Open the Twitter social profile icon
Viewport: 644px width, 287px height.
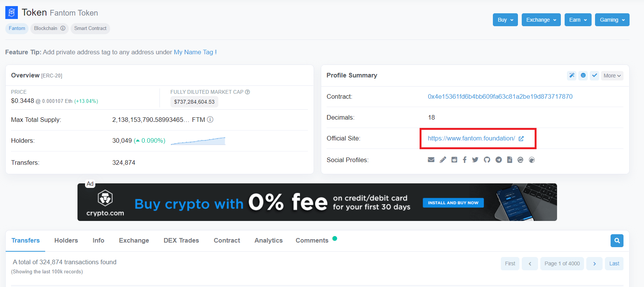[475, 160]
